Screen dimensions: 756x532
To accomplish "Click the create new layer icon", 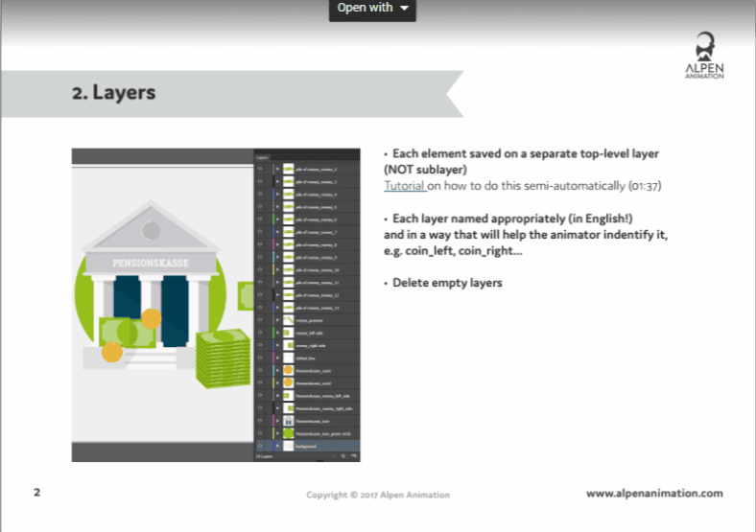I will pos(343,457).
